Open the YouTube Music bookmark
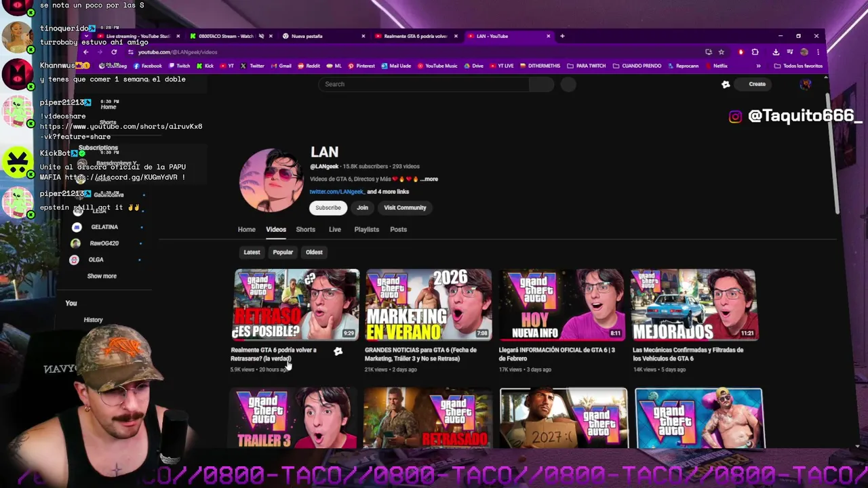The height and width of the screenshot is (488, 868). tap(437, 66)
